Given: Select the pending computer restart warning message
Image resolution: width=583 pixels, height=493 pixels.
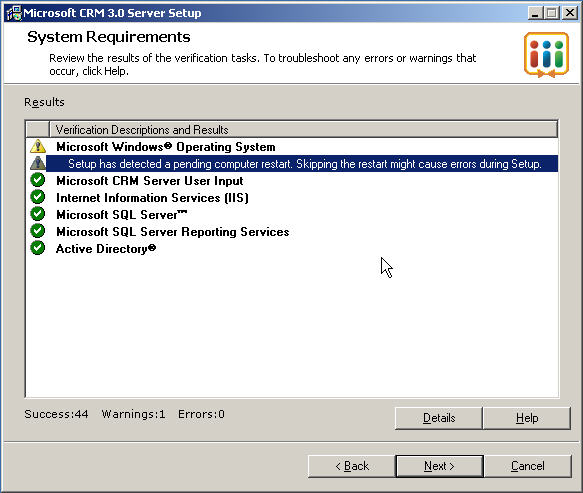Looking at the screenshot, I should 302,164.
